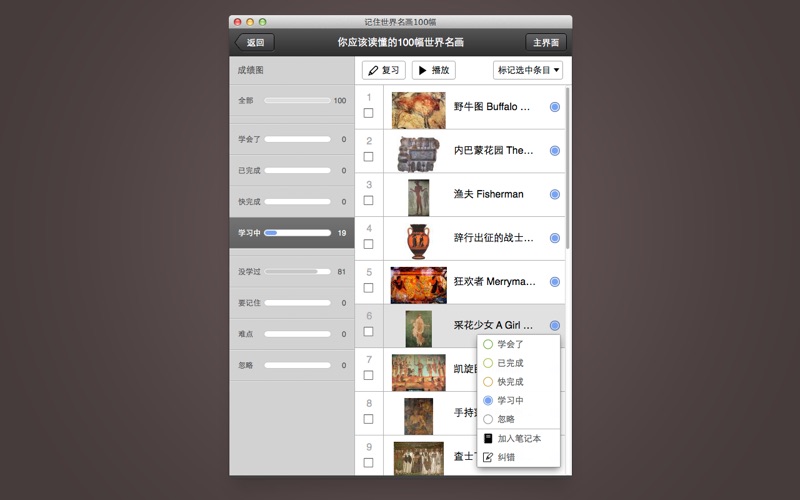Open the 野牛图 Buffalo painting thumbnail
This screenshot has width=800, height=500.
[x=418, y=109]
